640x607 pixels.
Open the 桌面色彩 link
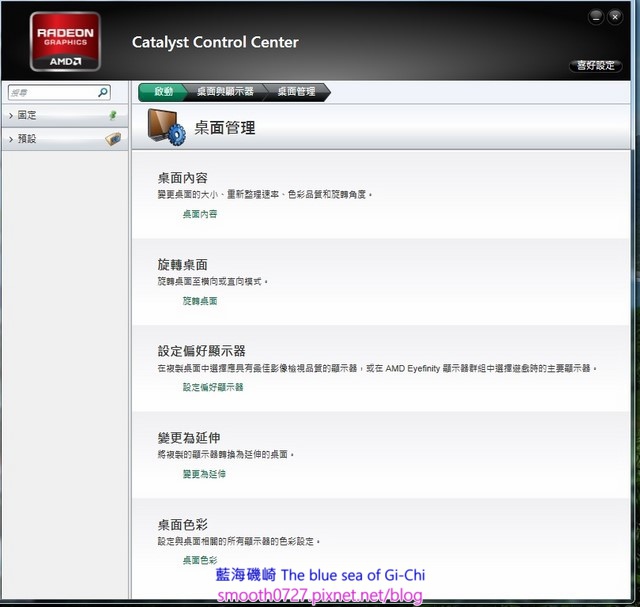[x=200, y=560]
